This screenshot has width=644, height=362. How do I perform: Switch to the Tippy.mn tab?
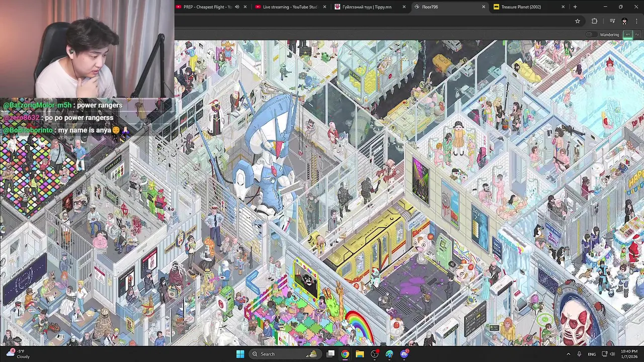click(367, 7)
